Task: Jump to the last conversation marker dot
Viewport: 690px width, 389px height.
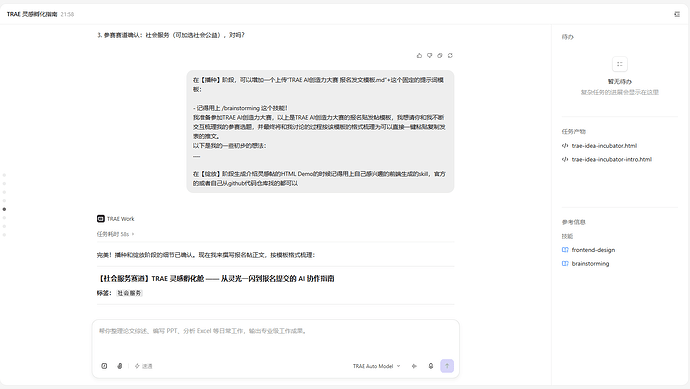Action: click(x=4, y=235)
